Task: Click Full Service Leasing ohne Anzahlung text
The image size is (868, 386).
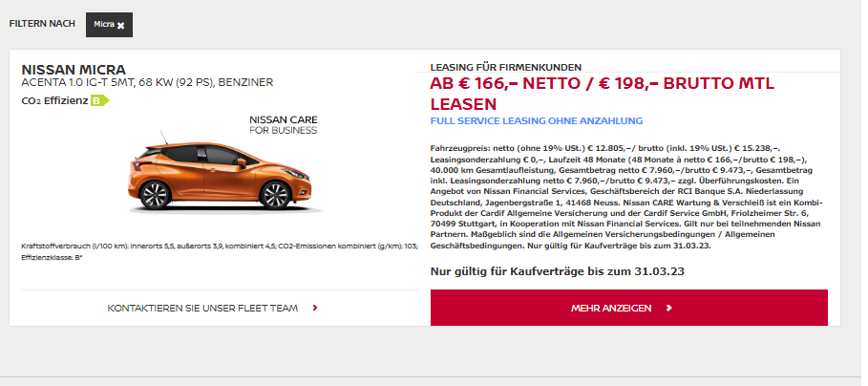Action: [537, 120]
